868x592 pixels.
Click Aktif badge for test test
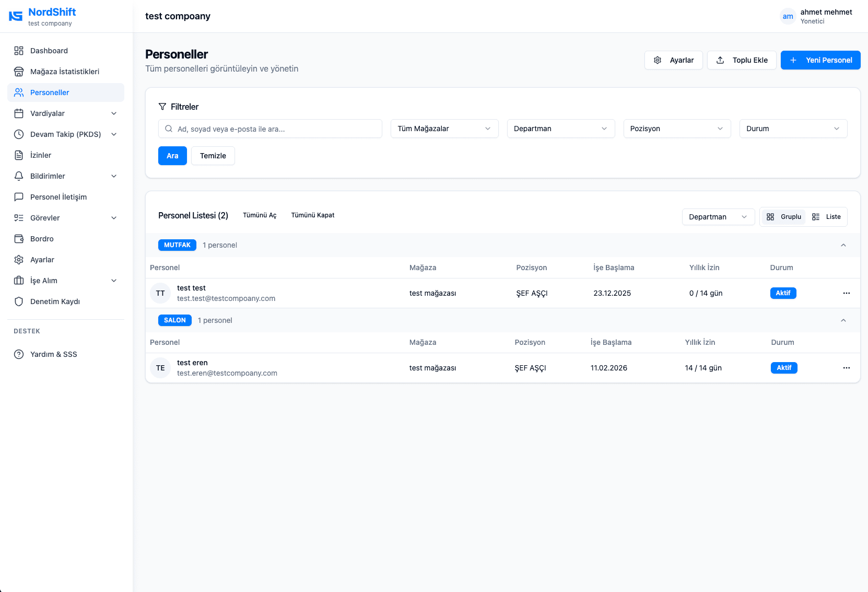[783, 293]
